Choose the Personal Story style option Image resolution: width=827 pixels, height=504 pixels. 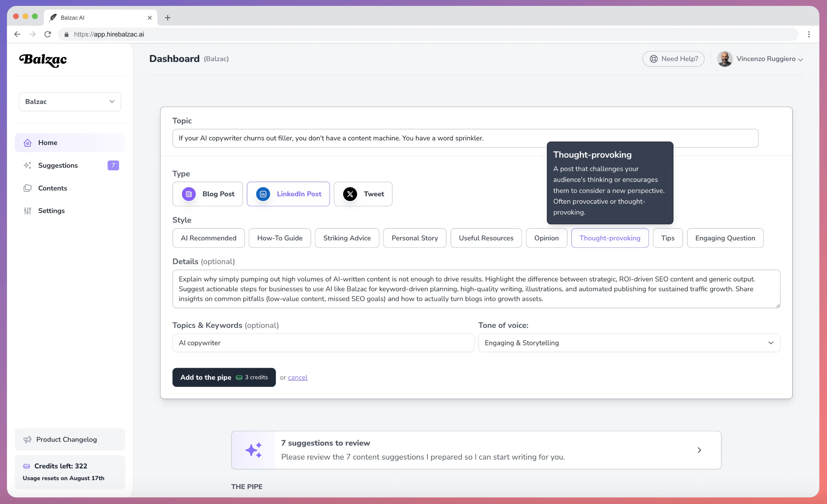(x=415, y=238)
